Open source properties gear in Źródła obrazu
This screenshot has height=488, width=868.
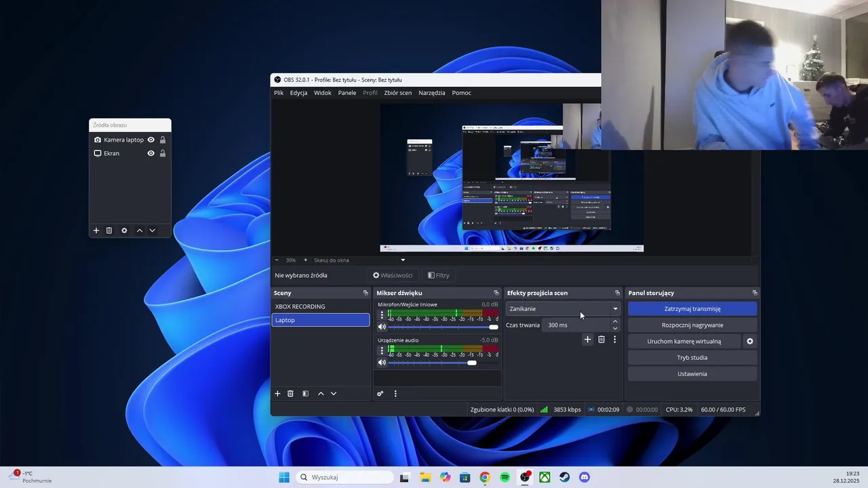[124, 230]
